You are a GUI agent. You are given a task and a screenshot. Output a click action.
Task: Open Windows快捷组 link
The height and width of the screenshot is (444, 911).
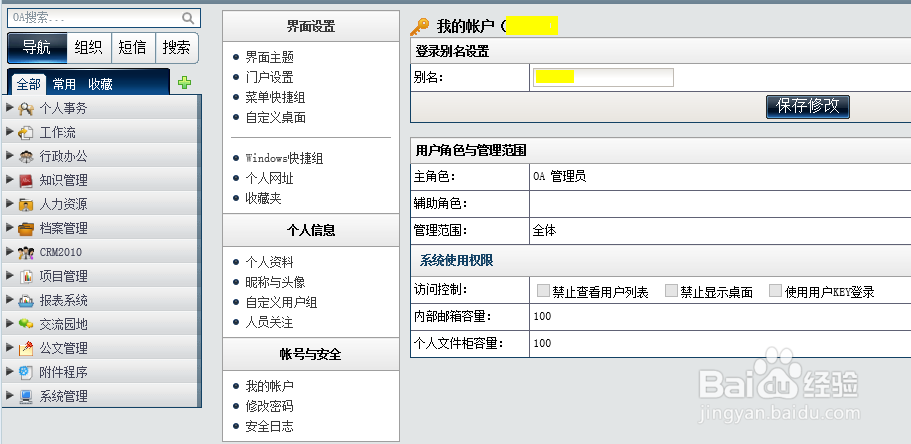click(284, 158)
